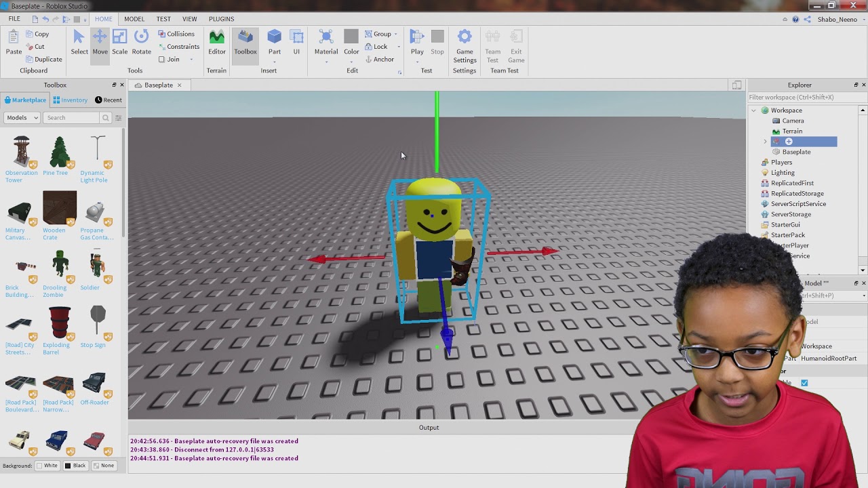Switch to Toolbox Inventory tab
The height and width of the screenshot is (488, 868).
tap(71, 100)
